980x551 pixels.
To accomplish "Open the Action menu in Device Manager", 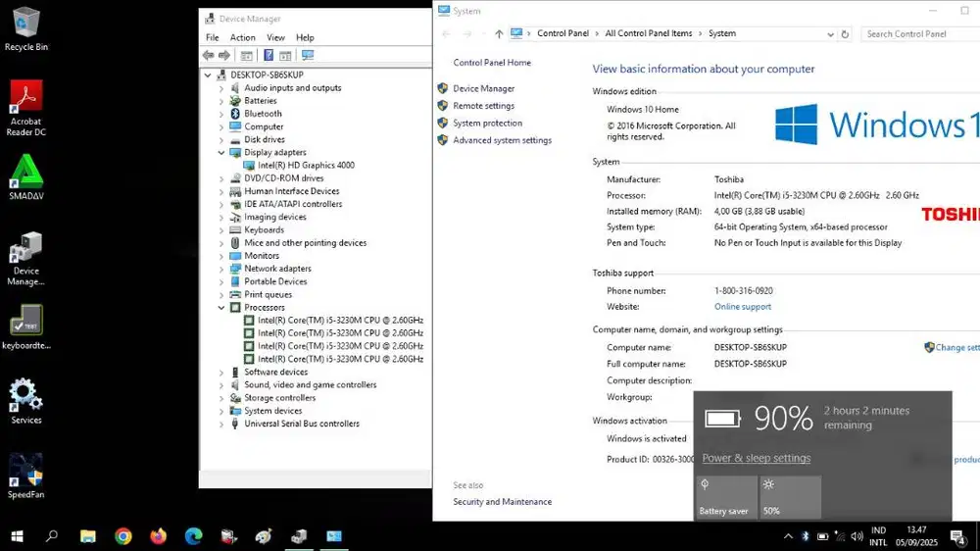I will [x=242, y=37].
